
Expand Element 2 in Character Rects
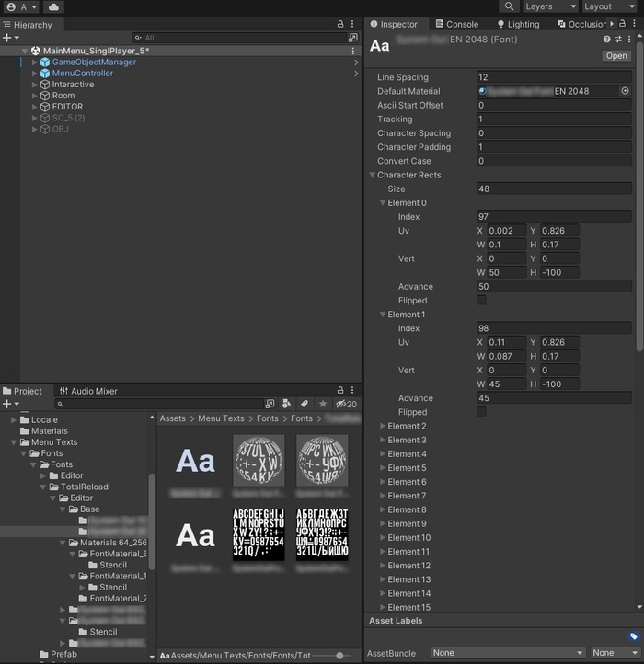384,426
